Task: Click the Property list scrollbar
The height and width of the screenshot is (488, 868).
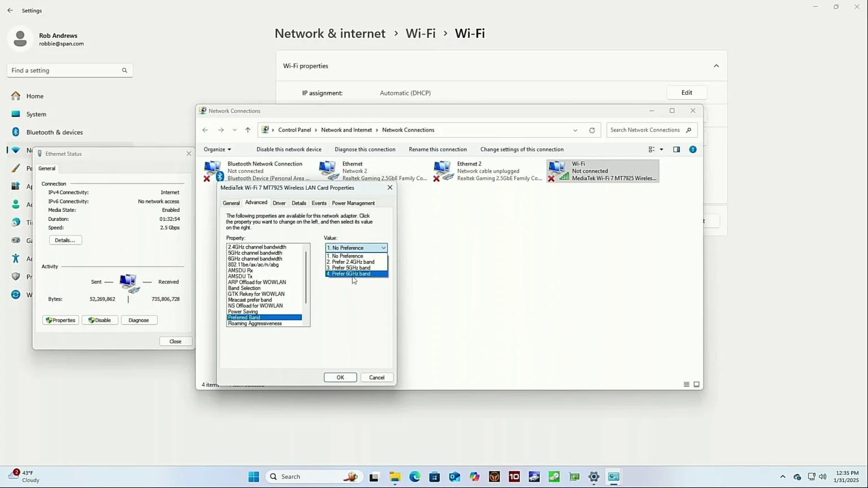Action: tap(306, 277)
